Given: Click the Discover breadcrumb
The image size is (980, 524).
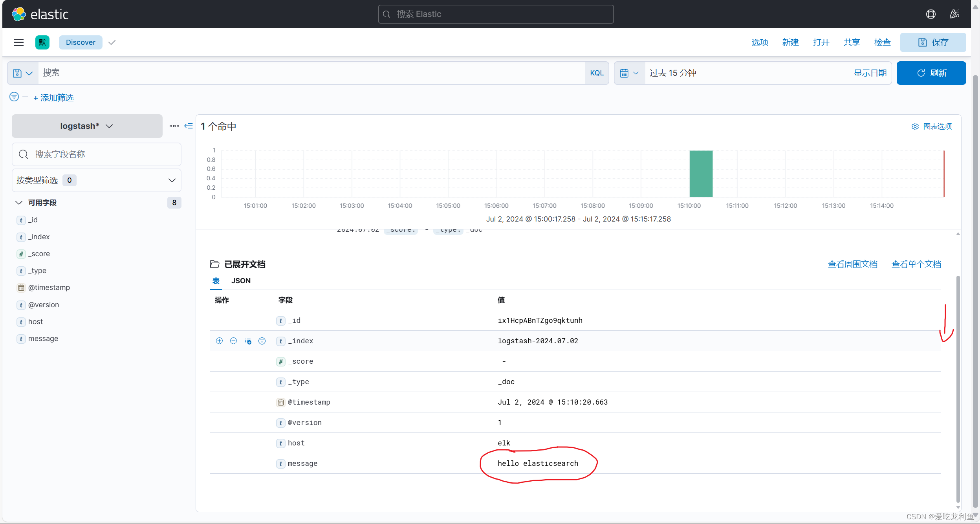Looking at the screenshot, I should coord(81,42).
